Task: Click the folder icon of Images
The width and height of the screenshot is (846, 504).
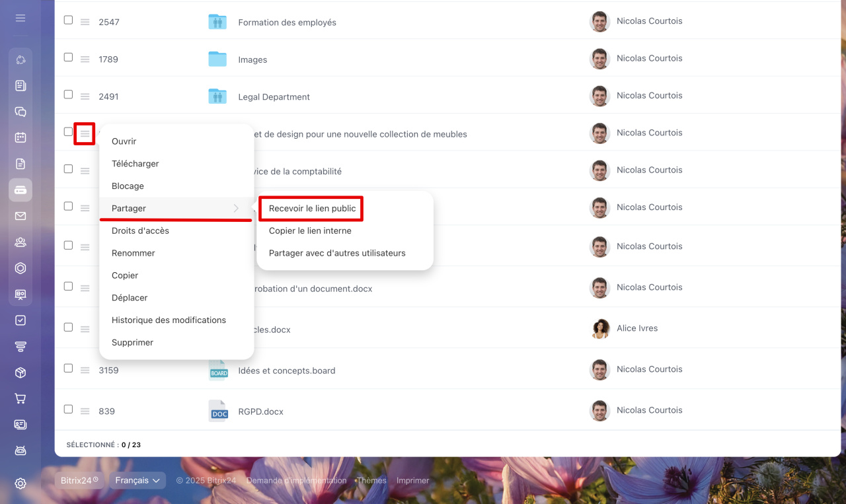Action: click(217, 59)
